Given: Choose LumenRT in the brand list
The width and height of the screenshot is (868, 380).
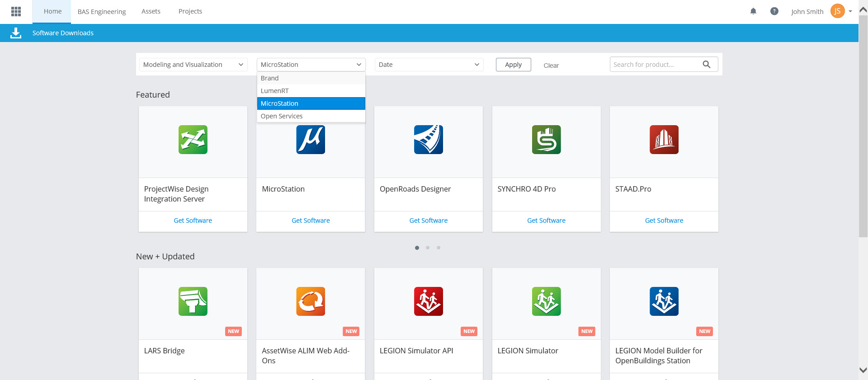Looking at the screenshot, I should coord(311,91).
